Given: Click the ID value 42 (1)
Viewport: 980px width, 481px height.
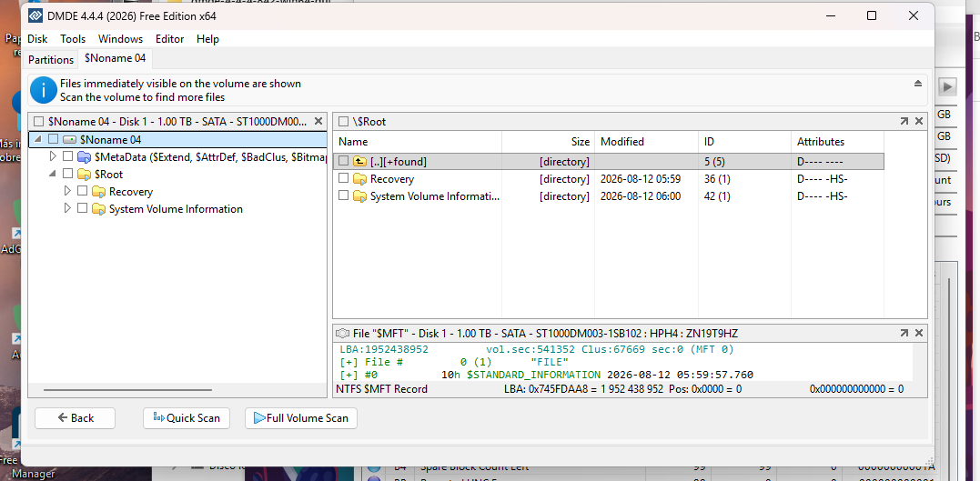Looking at the screenshot, I should click(718, 196).
